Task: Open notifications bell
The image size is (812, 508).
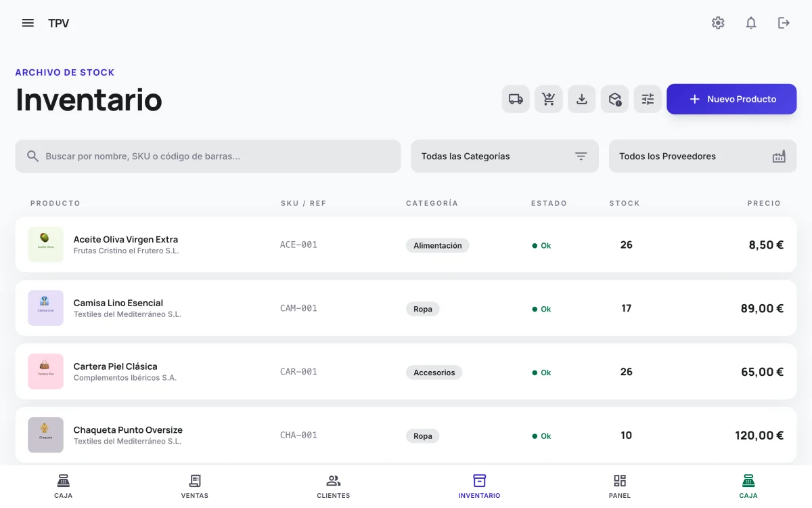Action: (x=751, y=23)
